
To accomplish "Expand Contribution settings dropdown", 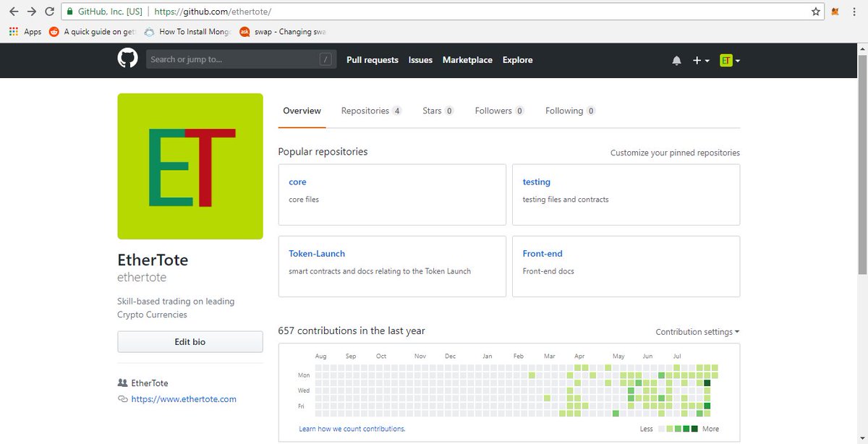I will (697, 332).
